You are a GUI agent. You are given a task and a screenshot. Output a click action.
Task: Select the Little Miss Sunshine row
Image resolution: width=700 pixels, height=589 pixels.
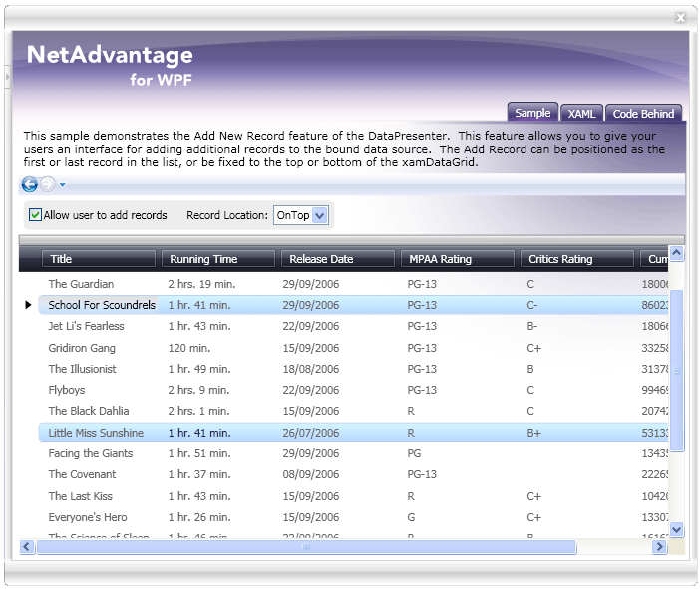tap(96, 433)
